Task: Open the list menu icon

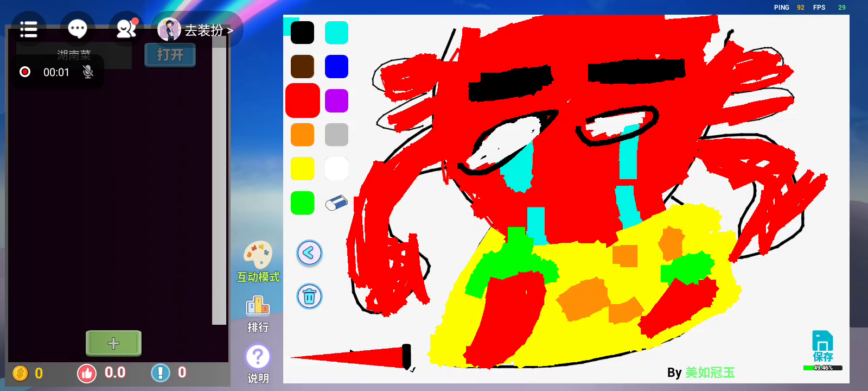Action: (29, 29)
